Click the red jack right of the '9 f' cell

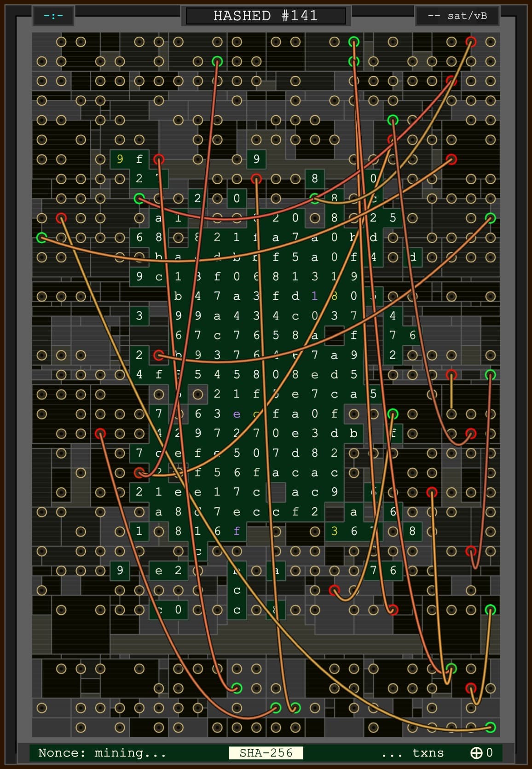pyautogui.click(x=159, y=159)
